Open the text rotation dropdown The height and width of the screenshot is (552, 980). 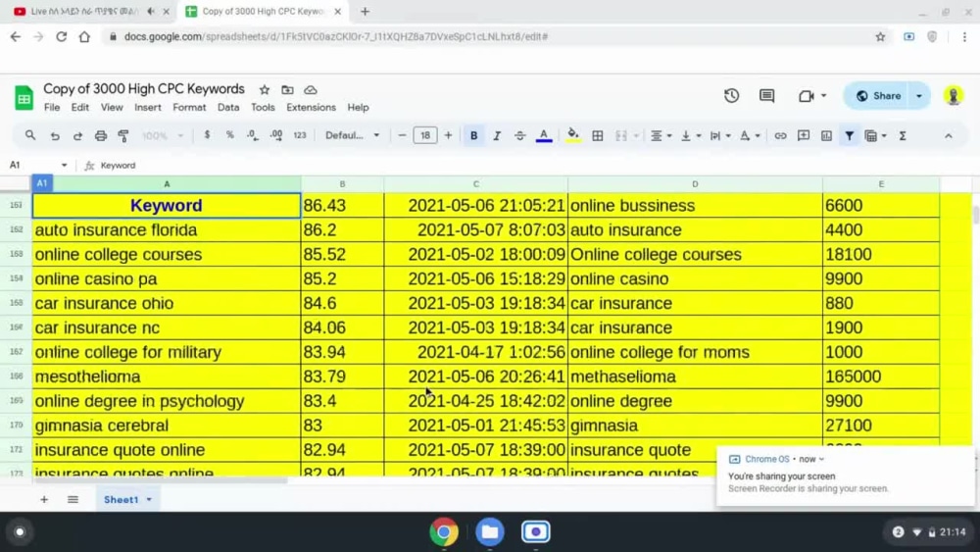coord(750,135)
